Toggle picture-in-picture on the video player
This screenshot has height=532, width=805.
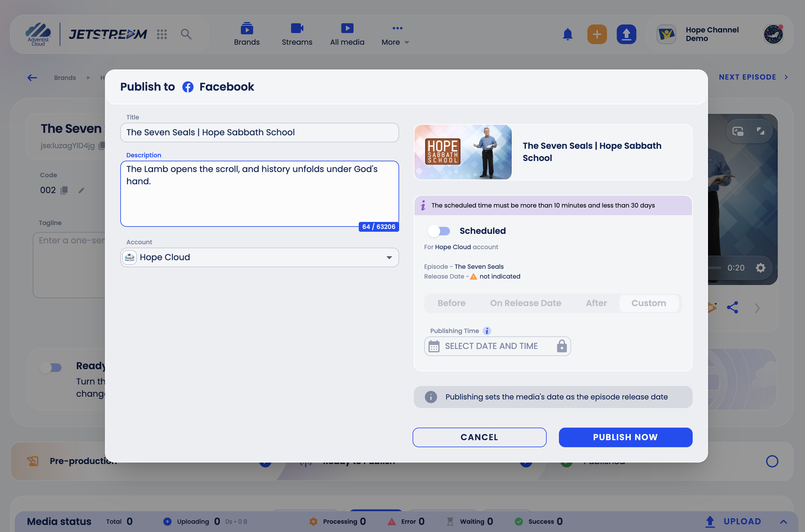pyautogui.click(x=738, y=131)
